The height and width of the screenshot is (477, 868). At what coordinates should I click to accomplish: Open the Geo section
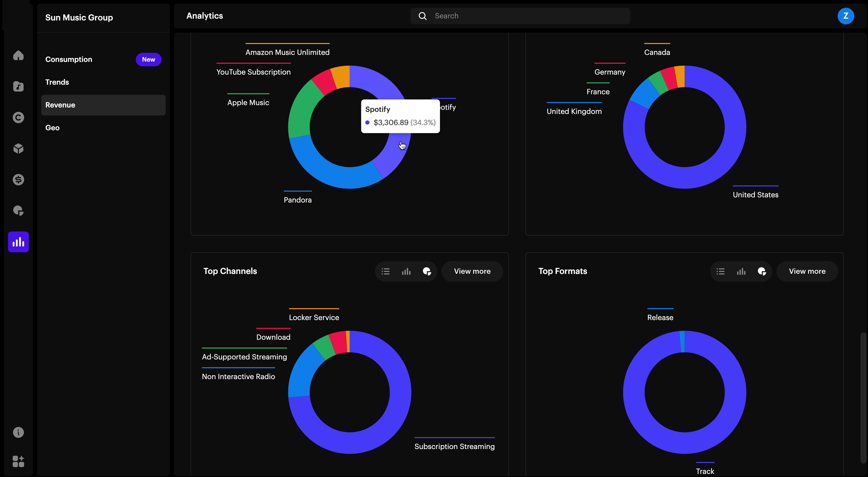pos(52,128)
